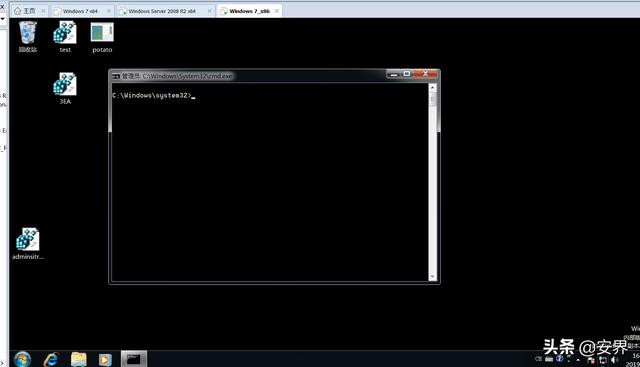Click the cmd scrollbar down arrow
The height and width of the screenshot is (367, 640).
433,277
